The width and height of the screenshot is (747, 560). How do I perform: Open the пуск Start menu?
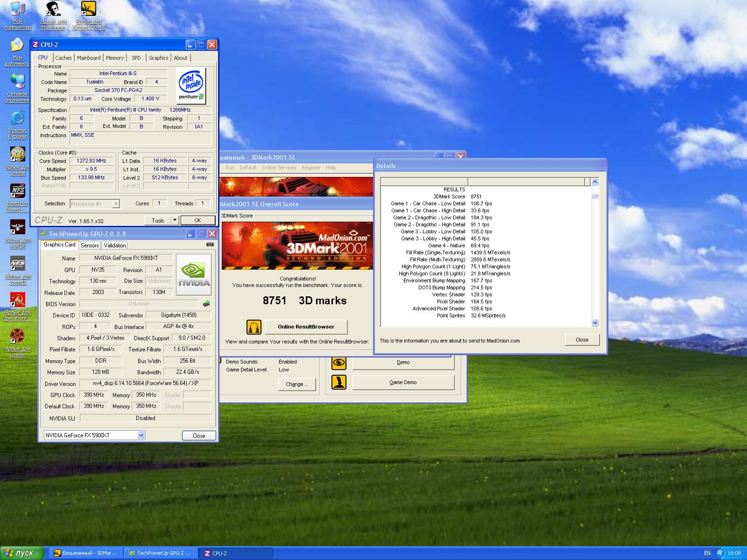(22, 553)
